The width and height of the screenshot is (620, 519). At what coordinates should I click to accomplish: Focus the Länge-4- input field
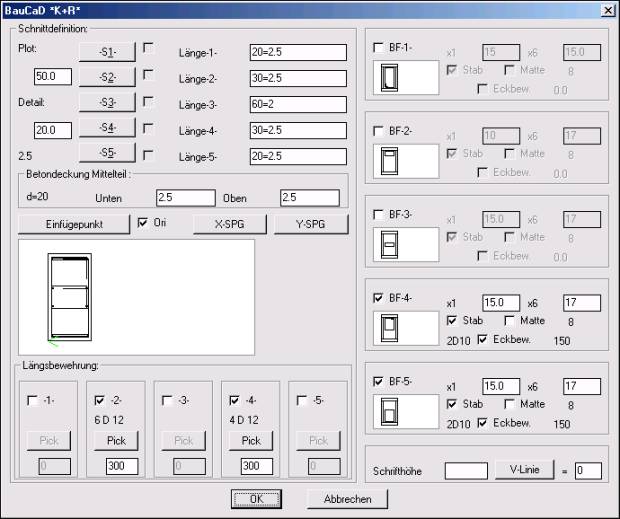pyautogui.click(x=298, y=130)
